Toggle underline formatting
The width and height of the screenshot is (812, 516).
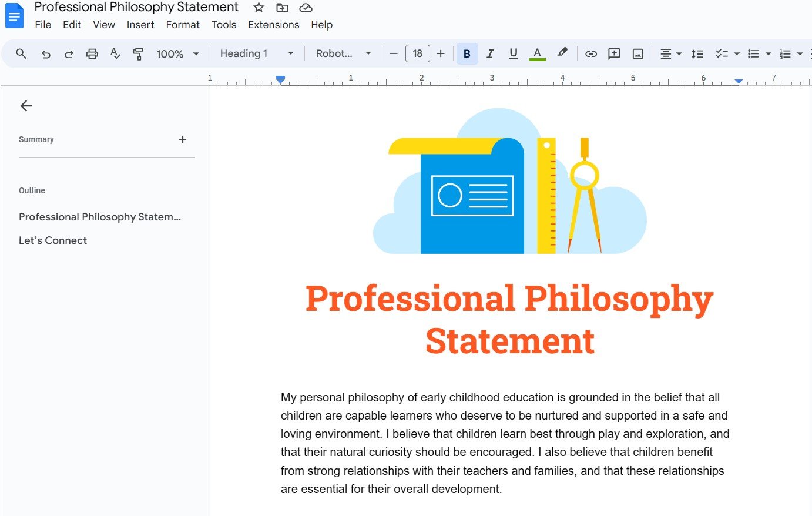coord(513,53)
